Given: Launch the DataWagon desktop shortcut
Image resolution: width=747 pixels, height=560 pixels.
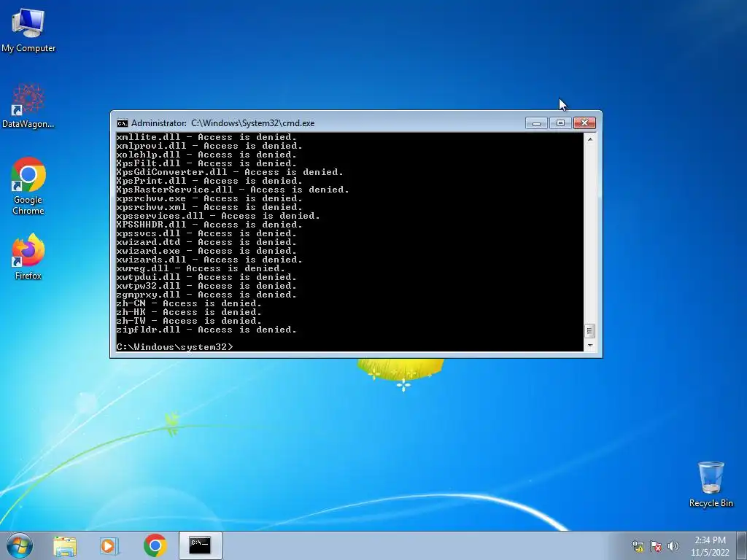Looking at the screenshot, I should 28,106.
